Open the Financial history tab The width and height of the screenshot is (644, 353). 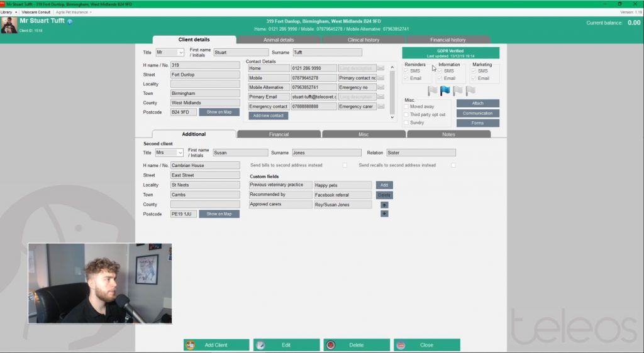point(448,40)
